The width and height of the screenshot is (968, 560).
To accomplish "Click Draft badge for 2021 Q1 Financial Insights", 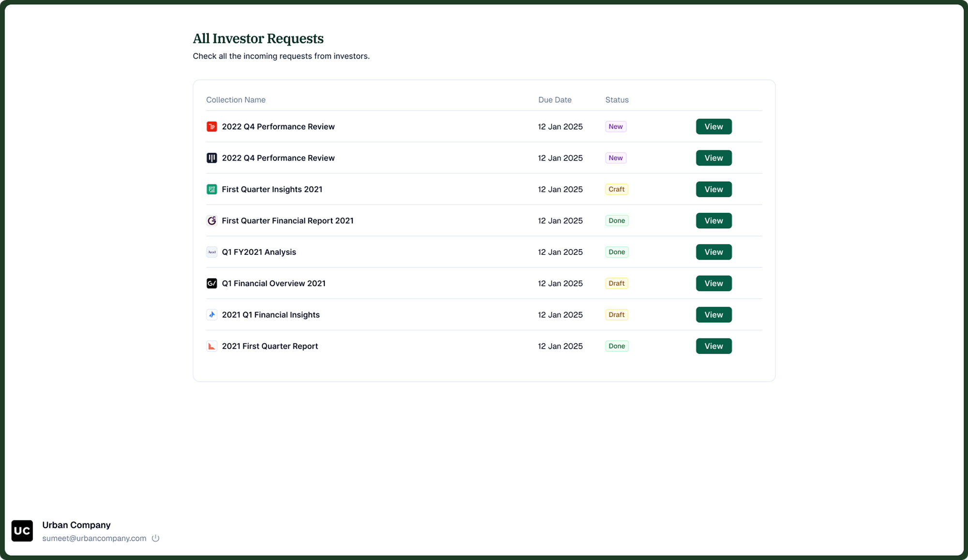I will tap(617, 315).
